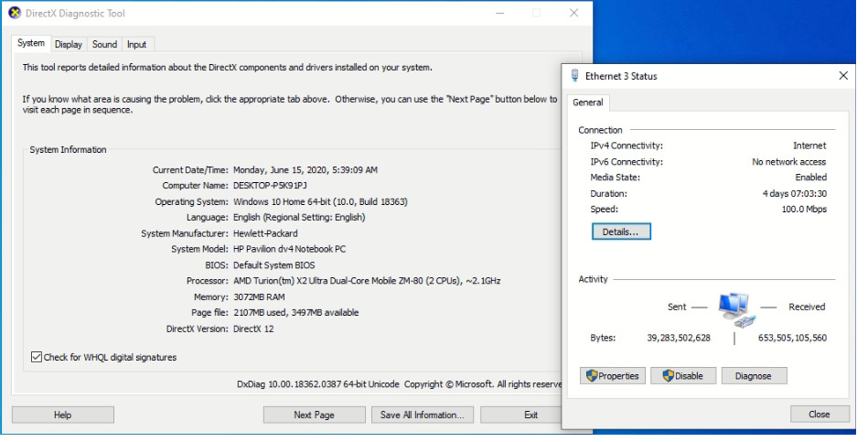Click the Default System BIOS value

[x=274, y=265]
